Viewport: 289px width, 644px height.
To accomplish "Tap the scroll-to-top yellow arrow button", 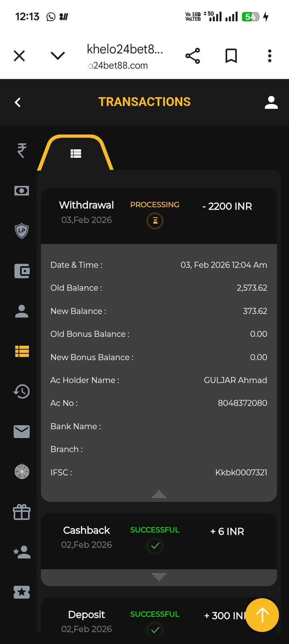I will click(x=262, y=615).
